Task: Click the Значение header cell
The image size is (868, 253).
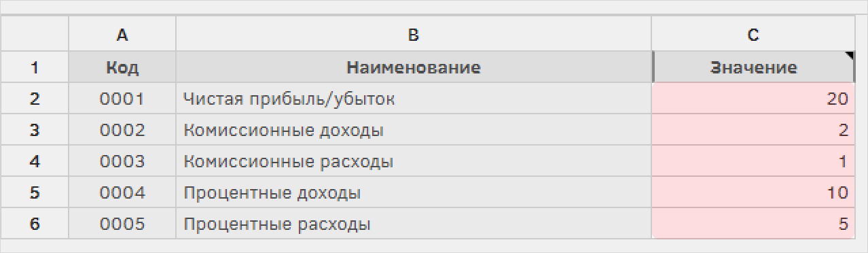Action: point(753,67)
